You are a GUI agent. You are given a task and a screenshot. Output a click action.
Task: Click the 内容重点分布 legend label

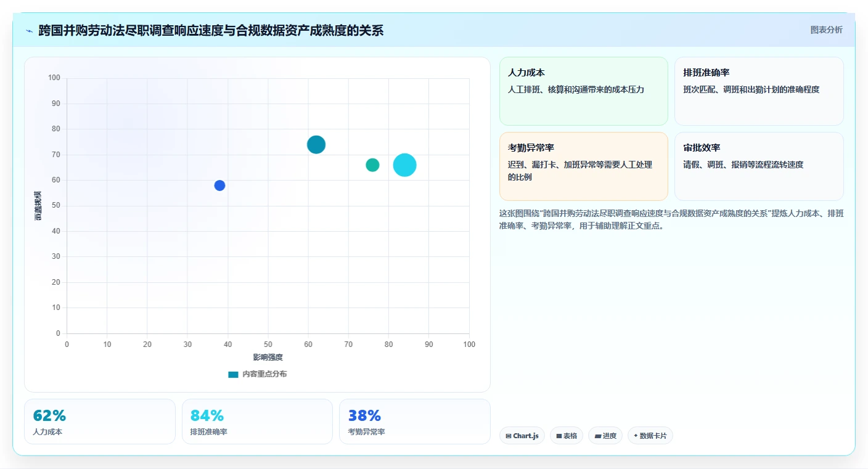pos(264,375)
